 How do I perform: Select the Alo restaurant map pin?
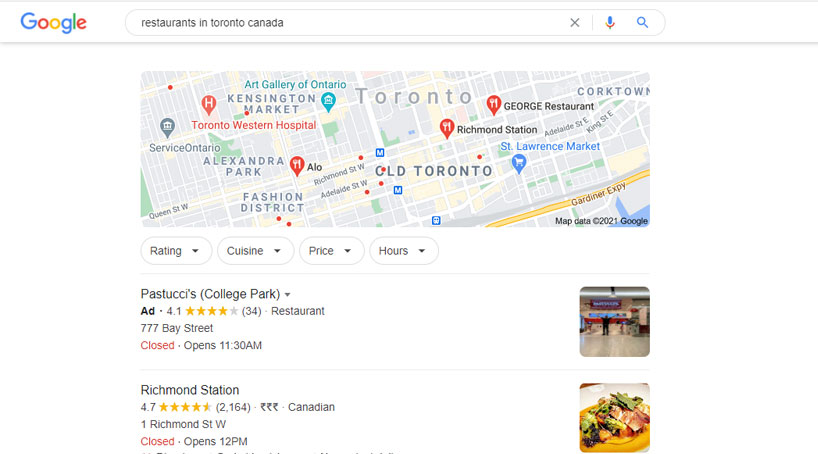(x=297, y=166)
